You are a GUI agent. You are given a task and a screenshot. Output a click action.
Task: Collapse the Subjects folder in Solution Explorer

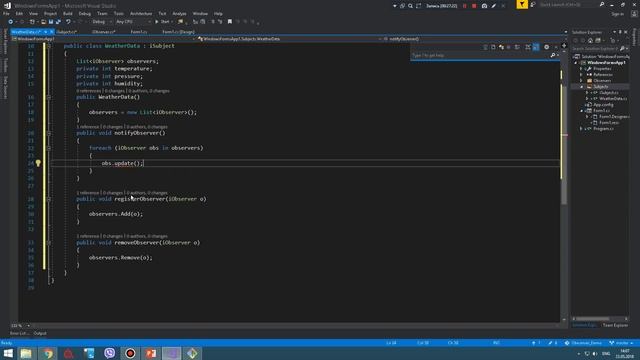tap(581, 87)
